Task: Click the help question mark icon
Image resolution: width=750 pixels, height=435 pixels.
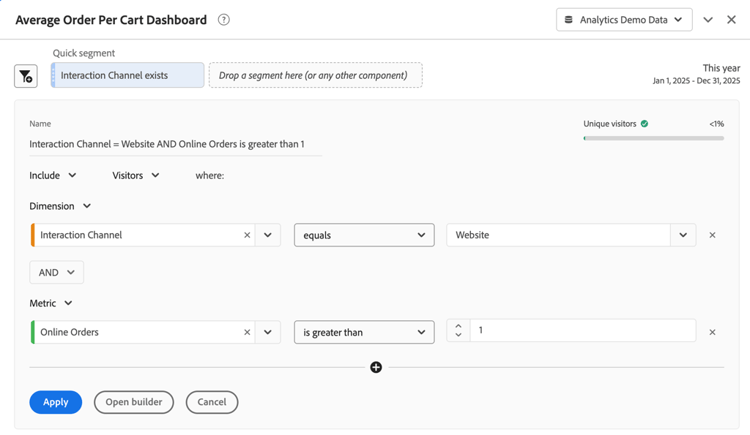Action: tap(224, 20)
